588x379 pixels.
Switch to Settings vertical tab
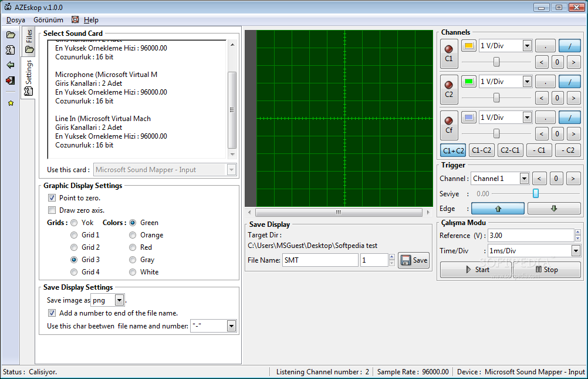[x=29, y=78]
